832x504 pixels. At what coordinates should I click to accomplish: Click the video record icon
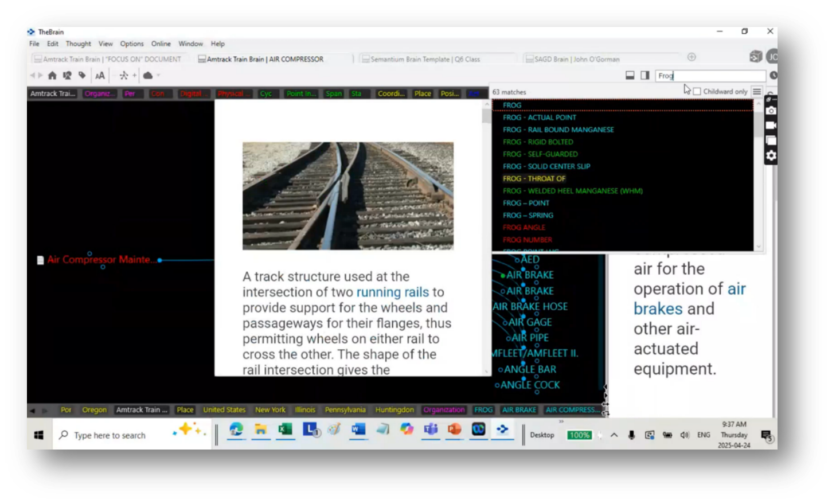point(771,125)
